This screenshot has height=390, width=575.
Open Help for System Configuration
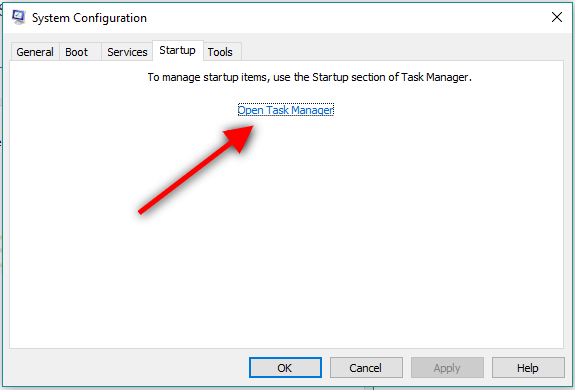pyautogui.click(x=528, y=368)
